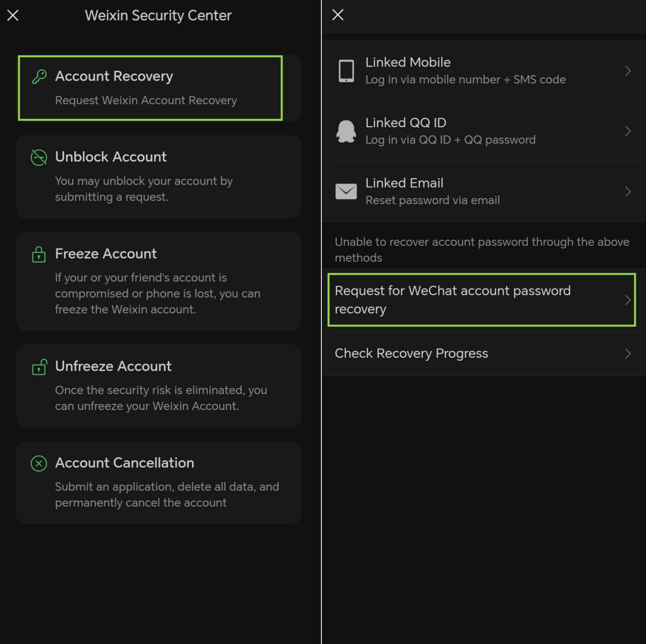Click 'Submit an application, delete all data' text

pos(167,494)
